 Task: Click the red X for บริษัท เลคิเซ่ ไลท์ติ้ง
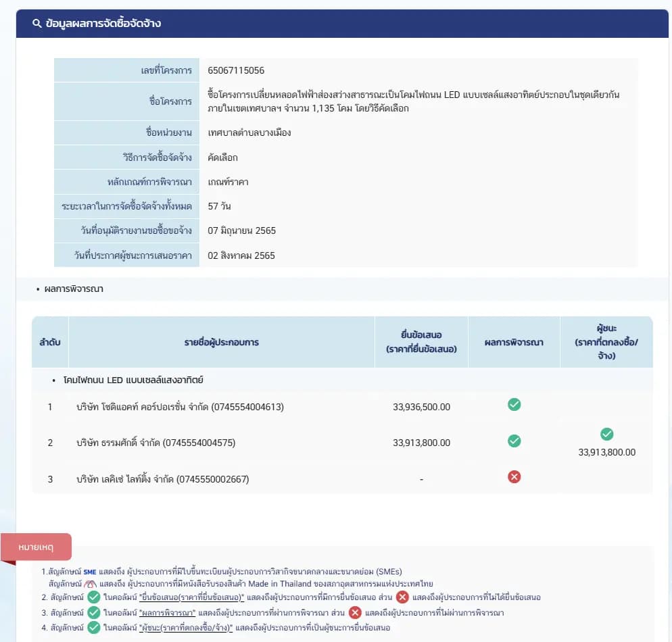pyautogui.click(x=514, y=477)
